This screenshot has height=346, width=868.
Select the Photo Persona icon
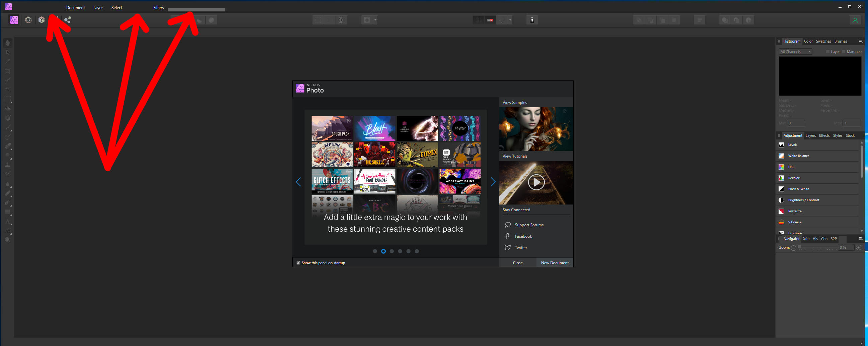click(x=14, y=20)
